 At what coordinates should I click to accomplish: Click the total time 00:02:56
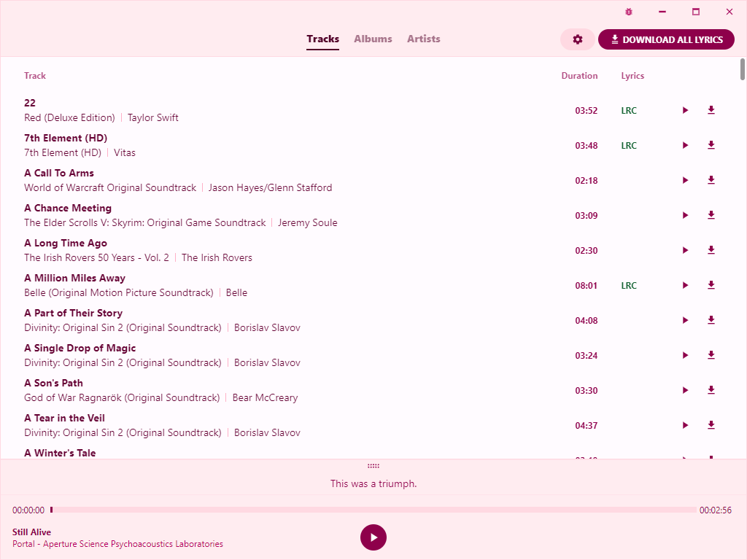[x=716, y=510]
